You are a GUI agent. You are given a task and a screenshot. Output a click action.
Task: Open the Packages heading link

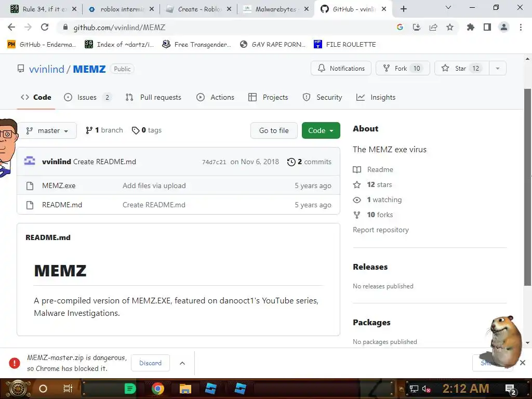tap(371, 323)
